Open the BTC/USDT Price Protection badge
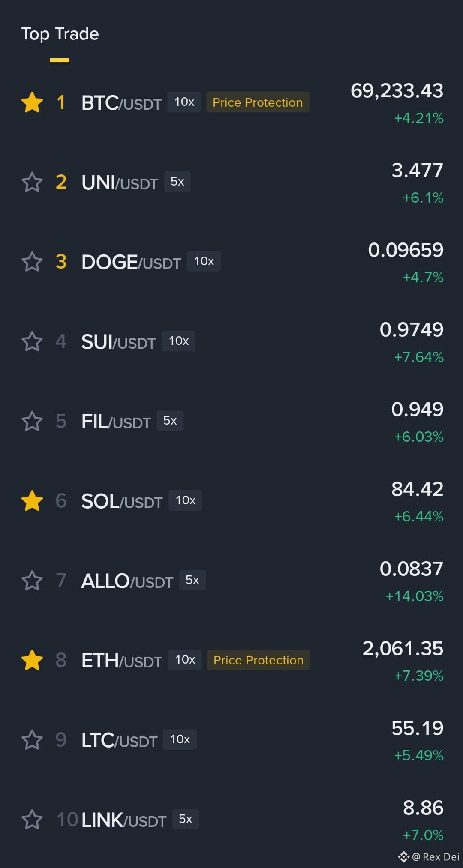 [x=258, y=102]
